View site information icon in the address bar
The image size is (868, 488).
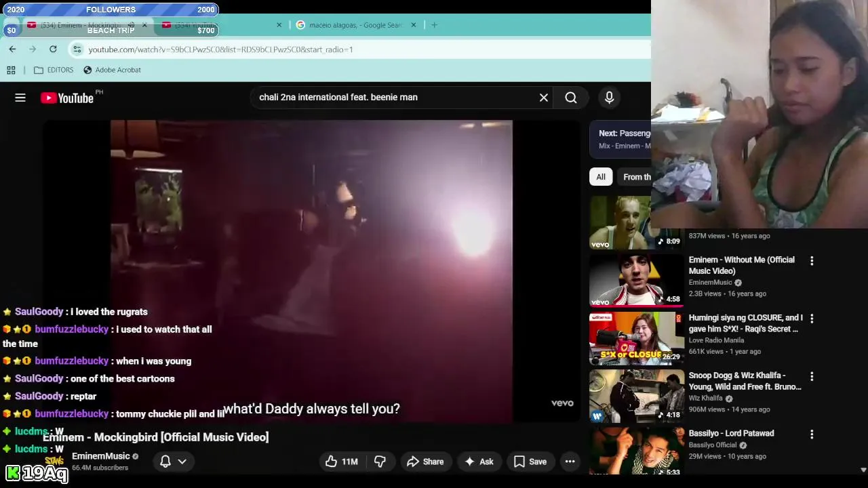[x=77, y=49]
